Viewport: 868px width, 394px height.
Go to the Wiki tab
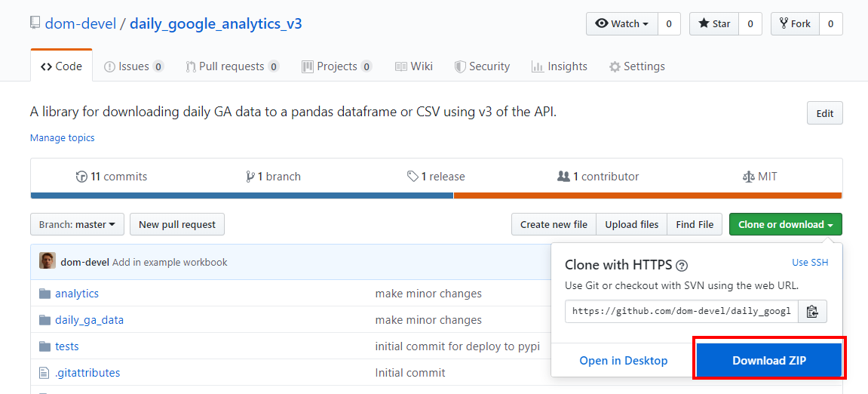coord(413,66)
